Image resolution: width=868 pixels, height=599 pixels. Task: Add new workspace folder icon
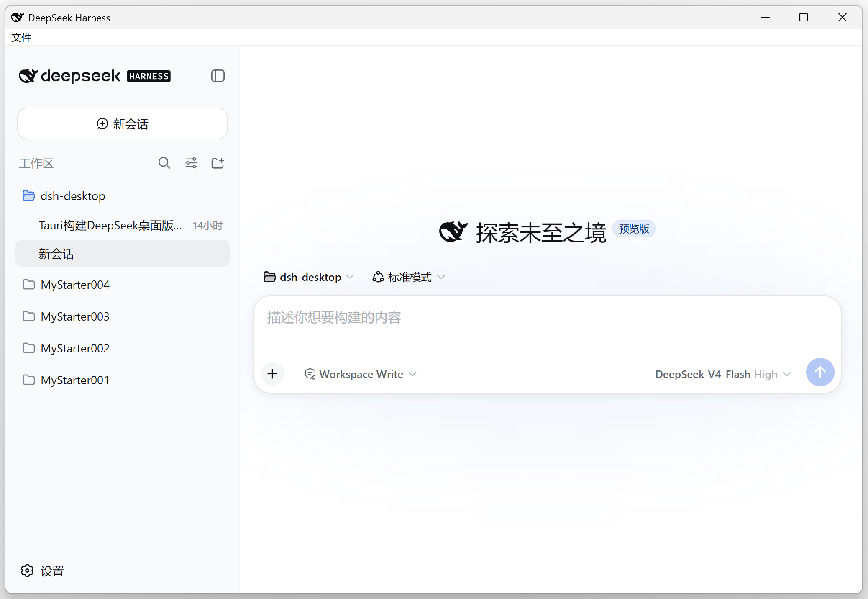pyautogui.click(x=218, y=163)
